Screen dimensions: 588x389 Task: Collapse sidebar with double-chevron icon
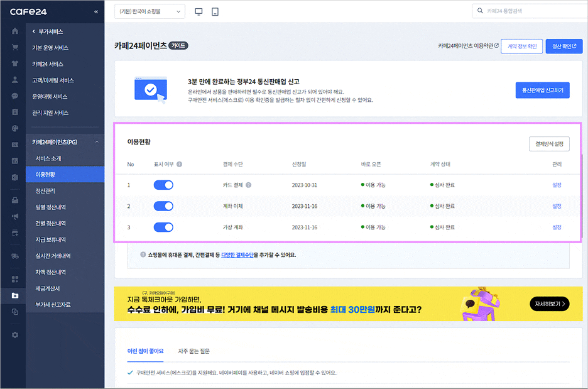(x=96, y=12)
